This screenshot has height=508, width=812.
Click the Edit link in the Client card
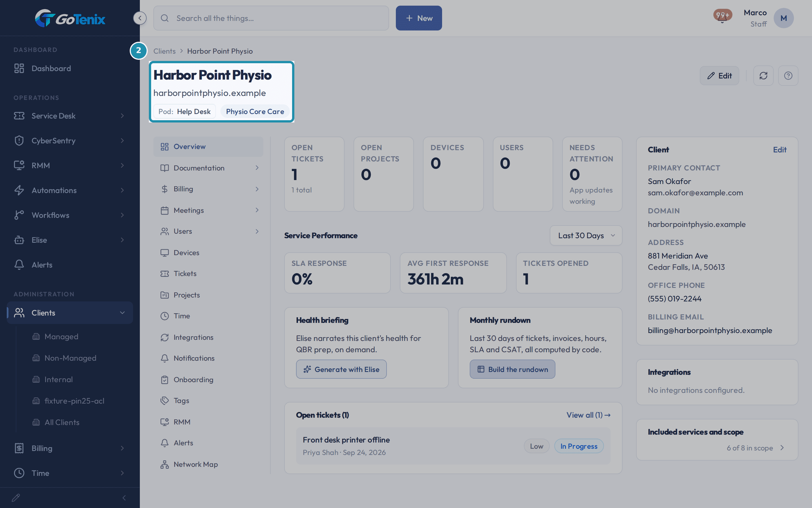[x=780, y=150]
